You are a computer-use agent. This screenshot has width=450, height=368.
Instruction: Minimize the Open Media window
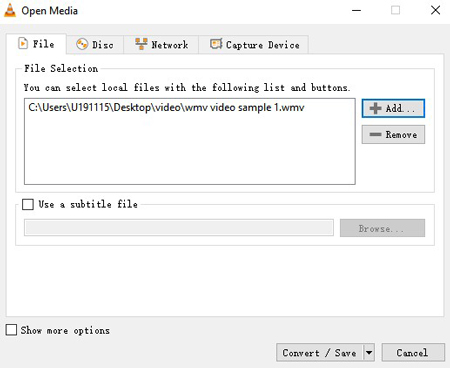[356, 10]
